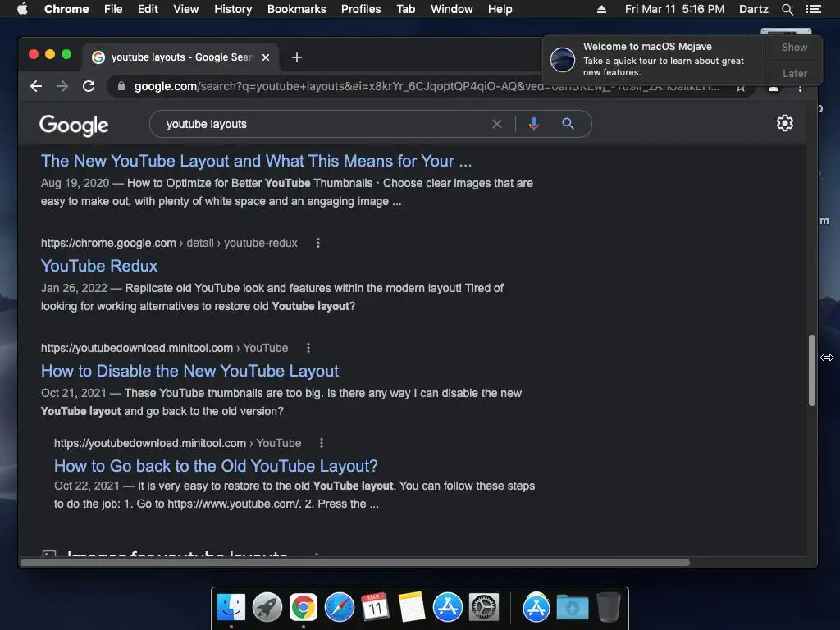Open a new tab with the plus button
Screen dimensions: 840x630
(297, 57)
